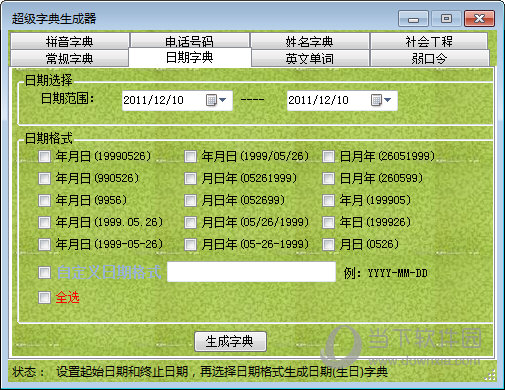This screenshot has height=390, width=505.
Task: Select the 社会工程 tab
Action: point(429,41)
